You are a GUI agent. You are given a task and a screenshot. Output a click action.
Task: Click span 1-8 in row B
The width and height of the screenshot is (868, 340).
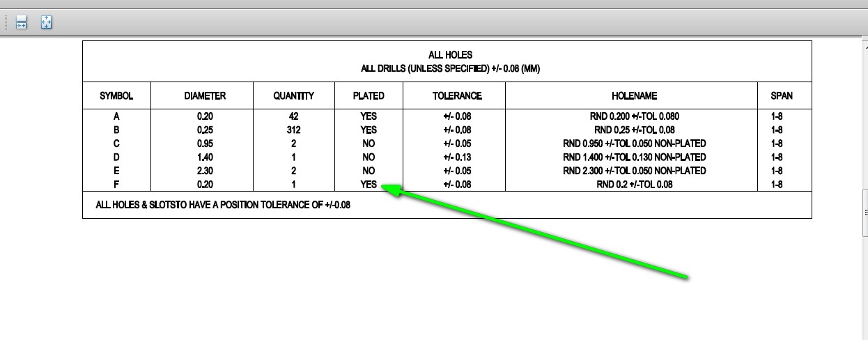(x=777, y=130)
